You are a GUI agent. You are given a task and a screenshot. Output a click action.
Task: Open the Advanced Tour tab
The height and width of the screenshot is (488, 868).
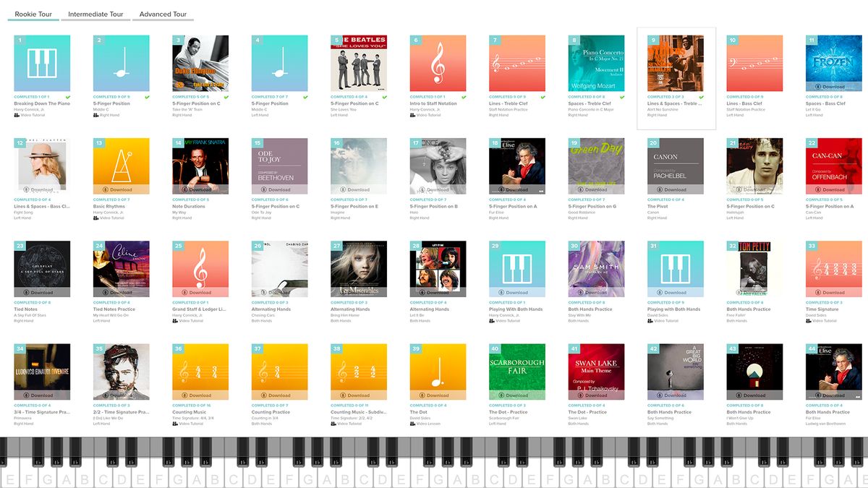click(x=163, y=14)
